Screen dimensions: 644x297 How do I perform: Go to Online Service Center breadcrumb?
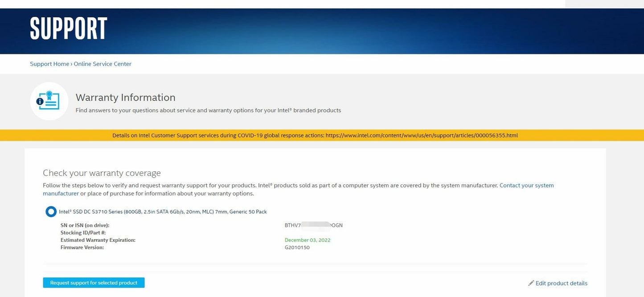[x=103, y=64]
